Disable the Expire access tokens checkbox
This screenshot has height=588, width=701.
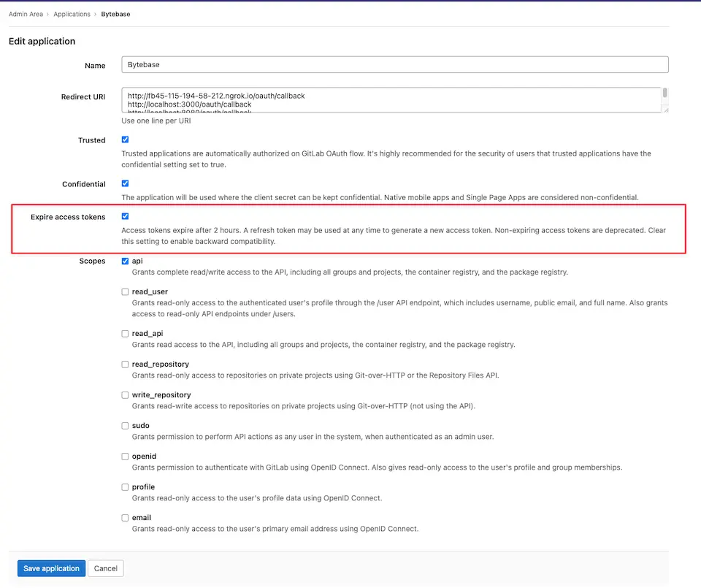point(125,216)
